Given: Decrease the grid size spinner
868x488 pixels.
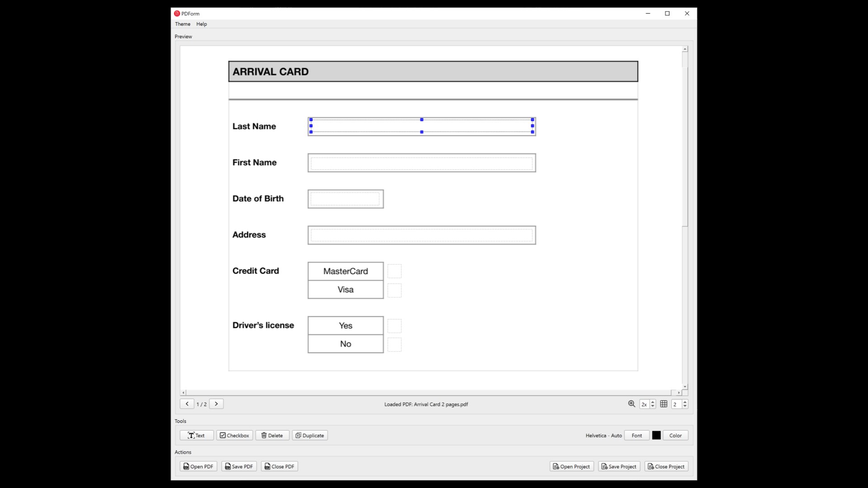Looking at the screenshot, I should click(x=685, y=406).
